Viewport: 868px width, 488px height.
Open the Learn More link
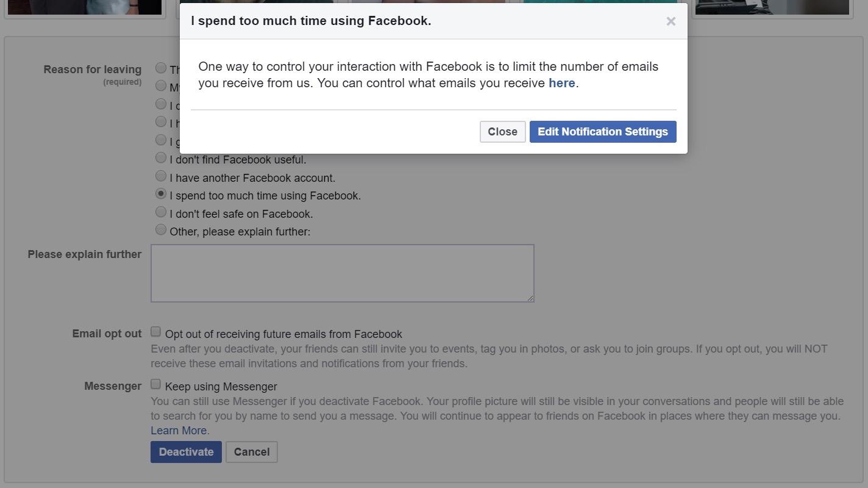tap(180, 431)
